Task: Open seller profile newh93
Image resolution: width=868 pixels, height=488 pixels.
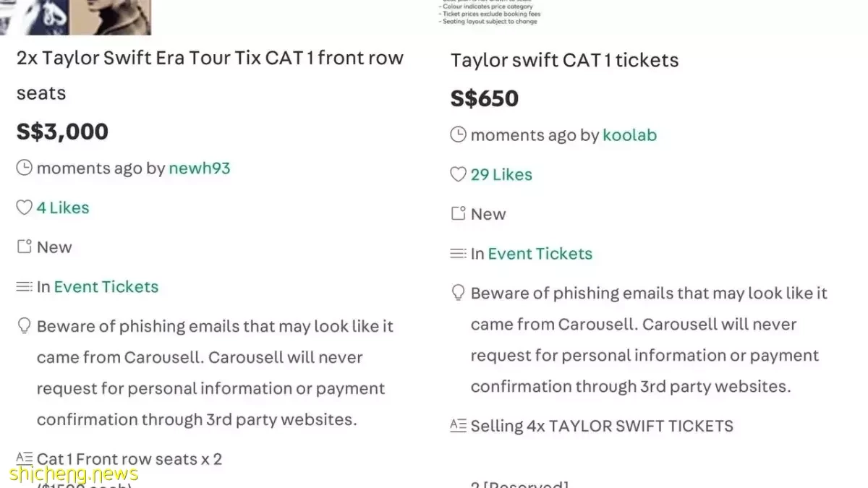Action: point(200,168)
